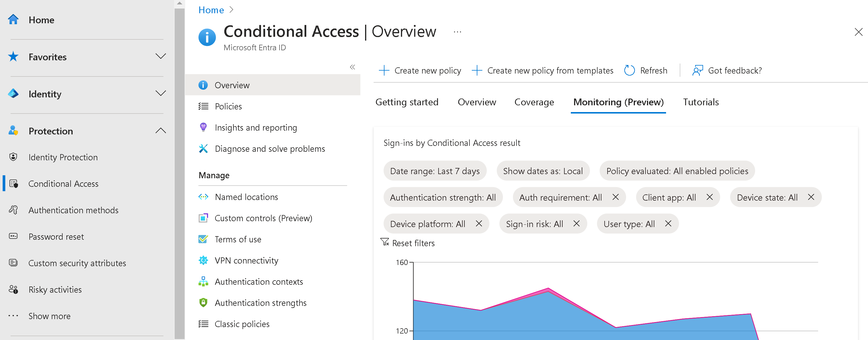Click the Got feedback person icon
Image resolution: width=868 pixels, height=340 pixels.
(x=697, y=71)
